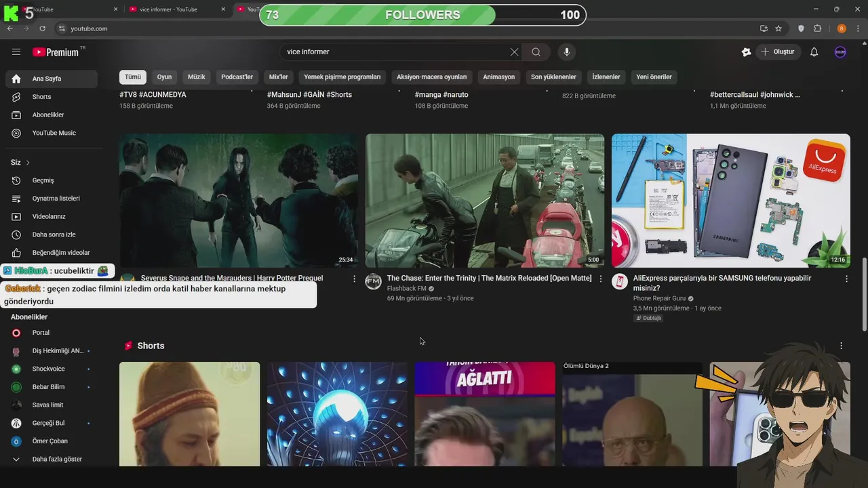Go to Ana Sayfa home
868x488 pixels.
pos(52,79)
